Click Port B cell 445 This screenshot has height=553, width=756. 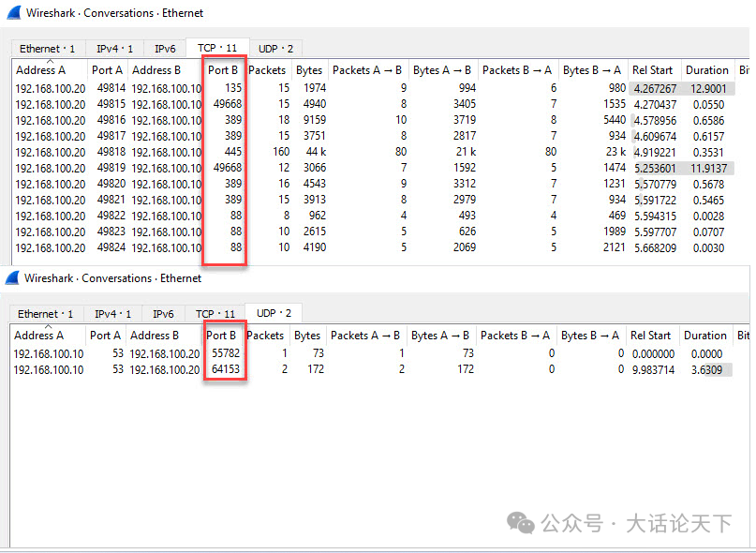(233, 152)
